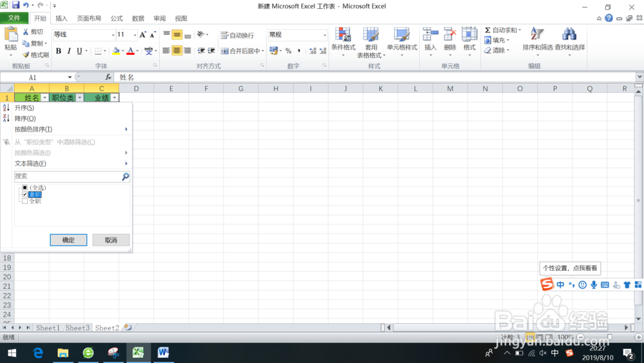The height and width of the screenshot is (363, 644).
Task: Open Word from the taskbar
Action: (x=163, y=353)
